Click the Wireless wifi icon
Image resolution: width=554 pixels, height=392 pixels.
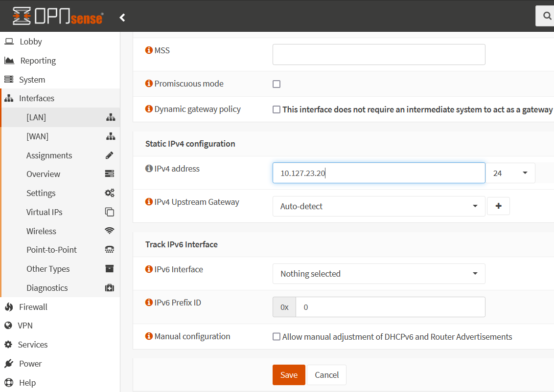(x=109, y=231)
